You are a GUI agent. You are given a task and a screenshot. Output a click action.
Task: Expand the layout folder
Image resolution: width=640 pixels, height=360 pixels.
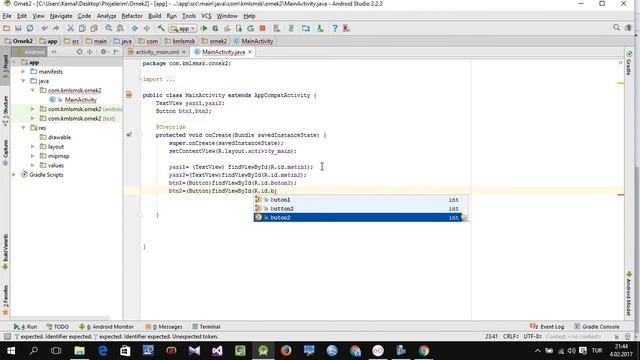33,147
